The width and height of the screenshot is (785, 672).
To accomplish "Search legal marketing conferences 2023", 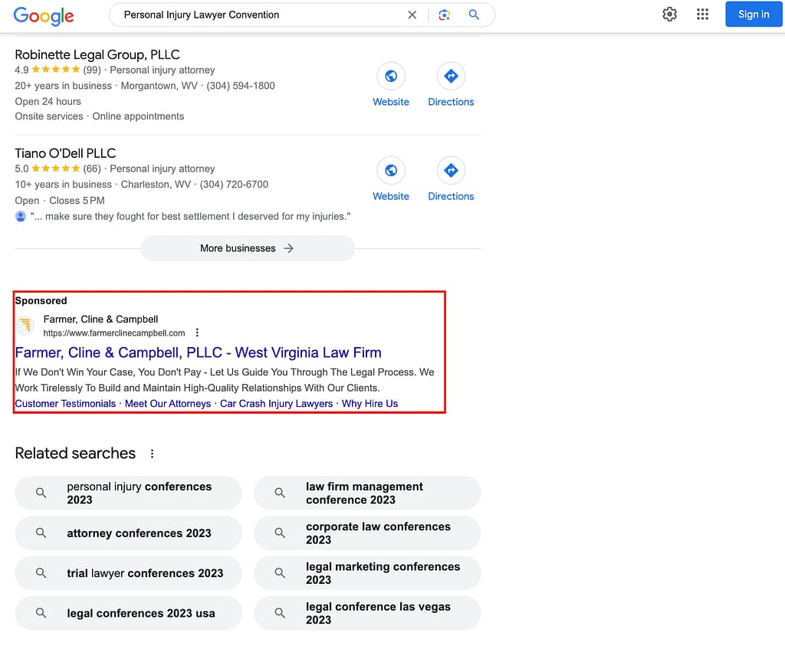I will [367, 573].
